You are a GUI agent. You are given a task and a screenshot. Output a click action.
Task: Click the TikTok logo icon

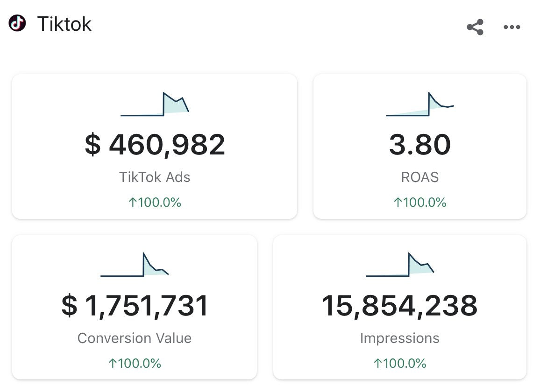coord(17,23)
